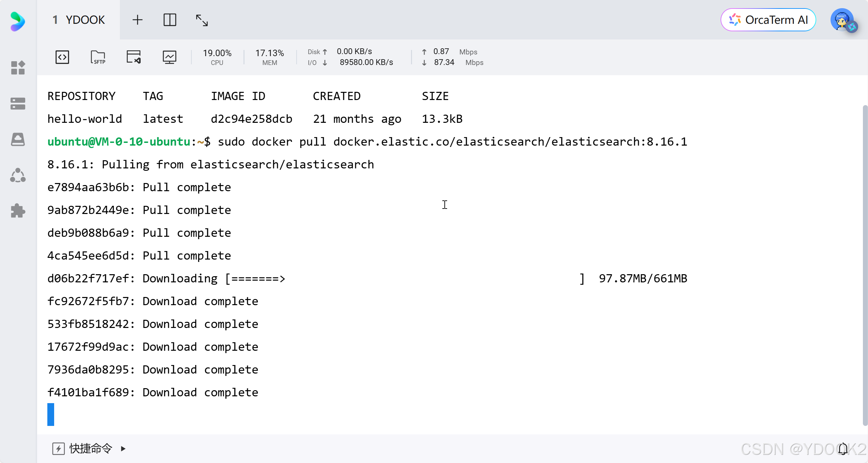Open the system monitoring panel
This screenshot has height=463, width=868.
[x=169, y=57]
